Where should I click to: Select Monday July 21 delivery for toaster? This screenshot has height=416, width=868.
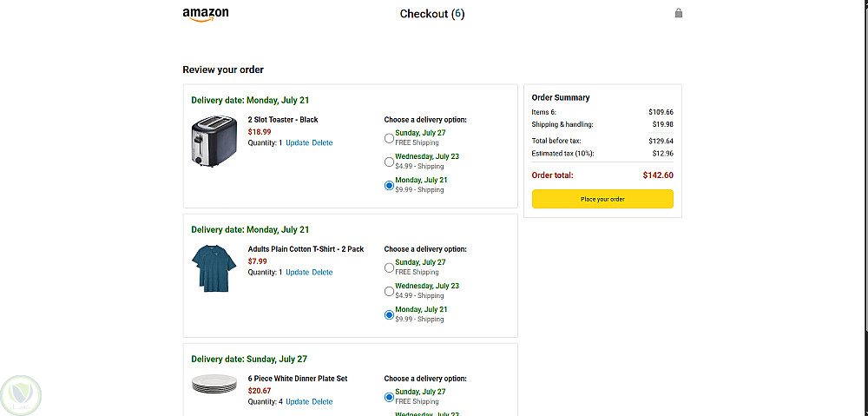389,185
